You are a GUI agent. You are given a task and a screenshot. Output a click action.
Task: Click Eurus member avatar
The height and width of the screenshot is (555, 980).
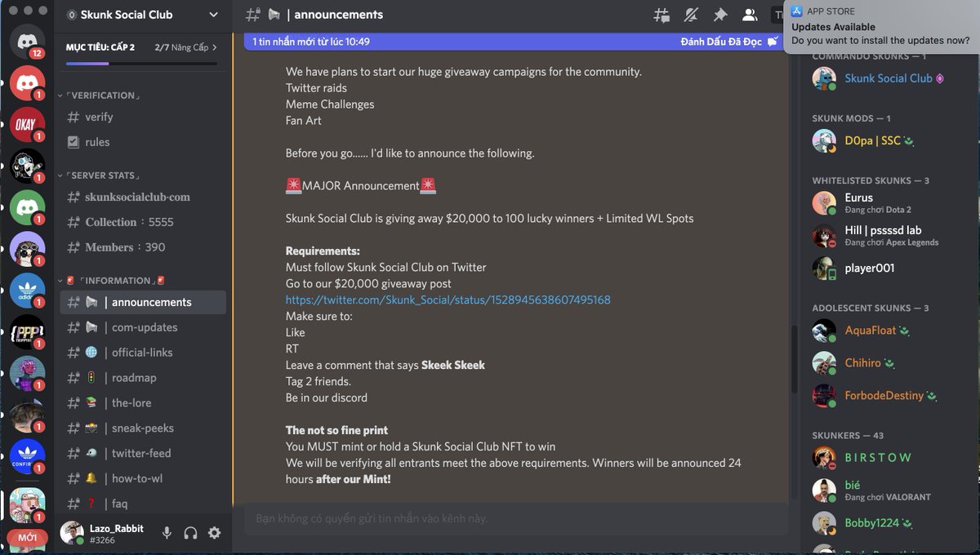(824, 202)
